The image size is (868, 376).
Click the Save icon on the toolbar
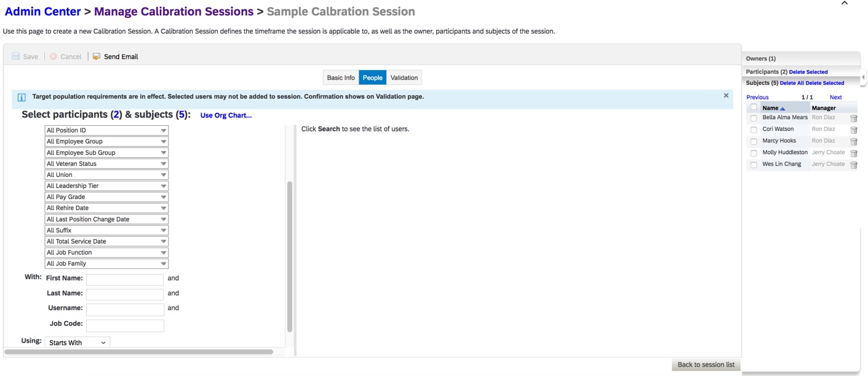15,56
